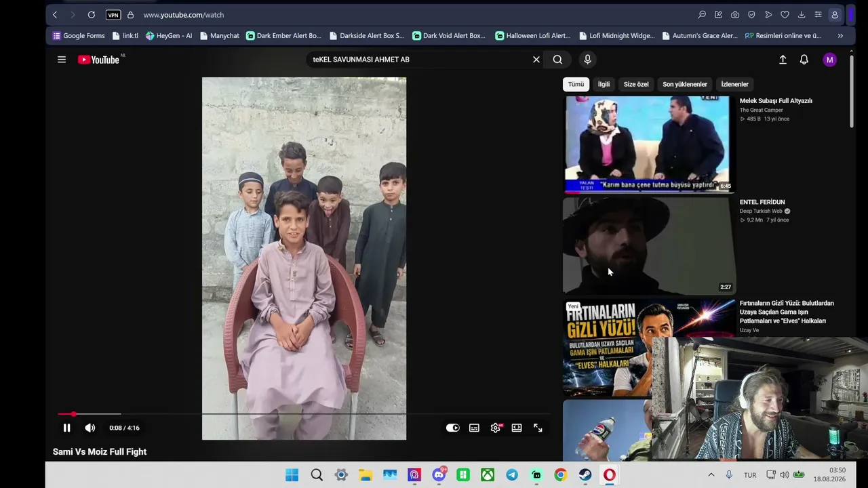
Task: Open the Dark Ember Alert Box bookmark
Action: coord(283,36)
